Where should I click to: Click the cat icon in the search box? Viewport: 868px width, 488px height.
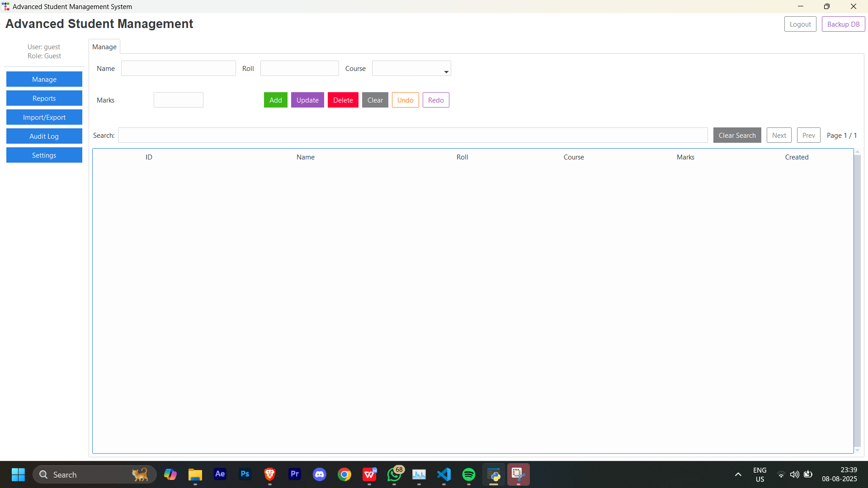[x=140, y=474]
